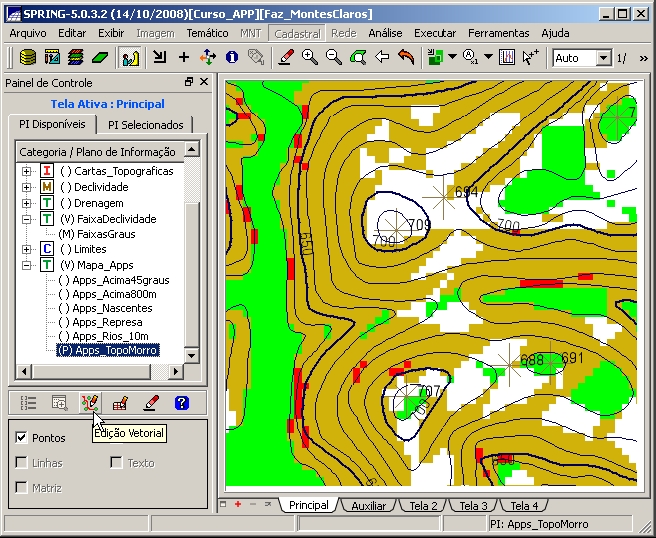Expand the Cartas_Topograficas category
656x538 pixels.
[x=27, y=171]
